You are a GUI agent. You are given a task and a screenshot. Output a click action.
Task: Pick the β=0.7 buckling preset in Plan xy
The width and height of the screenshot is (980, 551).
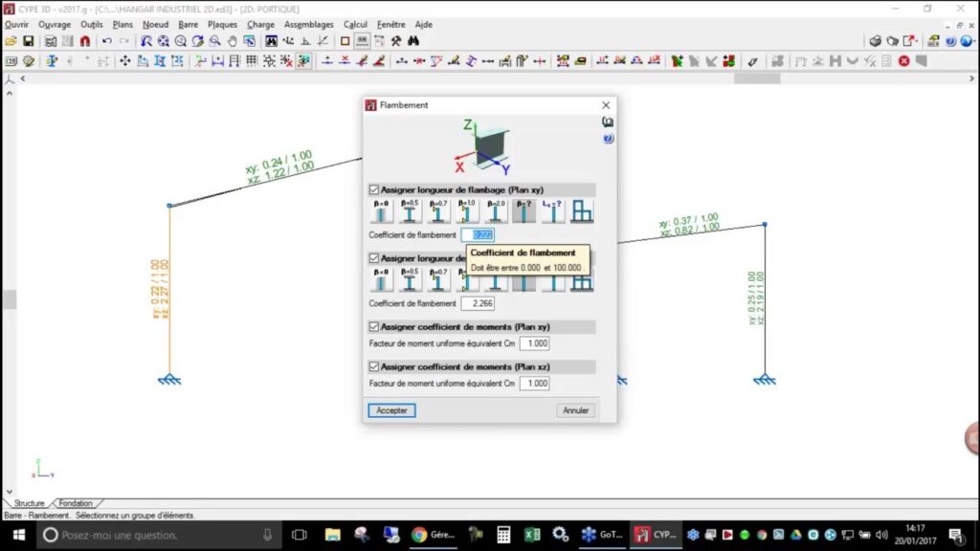[x=438, y=211]
